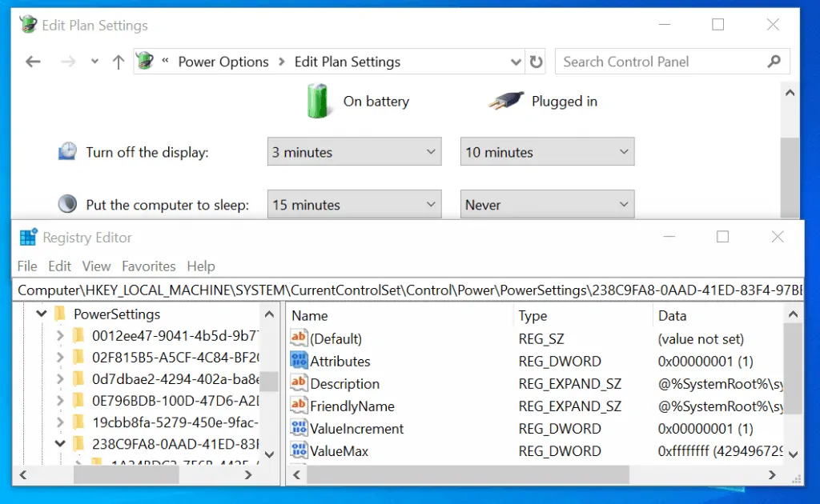The image size is (820, 504).
Task: Click the search magnifier icon
Action: click(774, 62)
